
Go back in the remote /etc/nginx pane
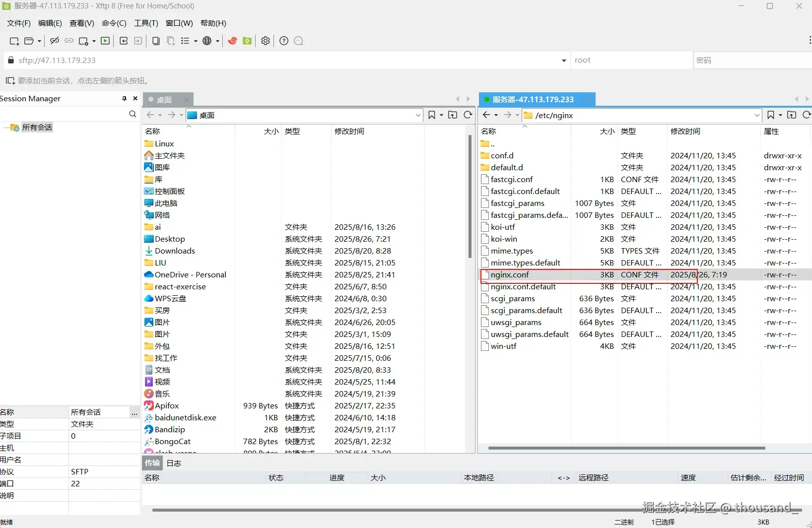pos(486,115)
